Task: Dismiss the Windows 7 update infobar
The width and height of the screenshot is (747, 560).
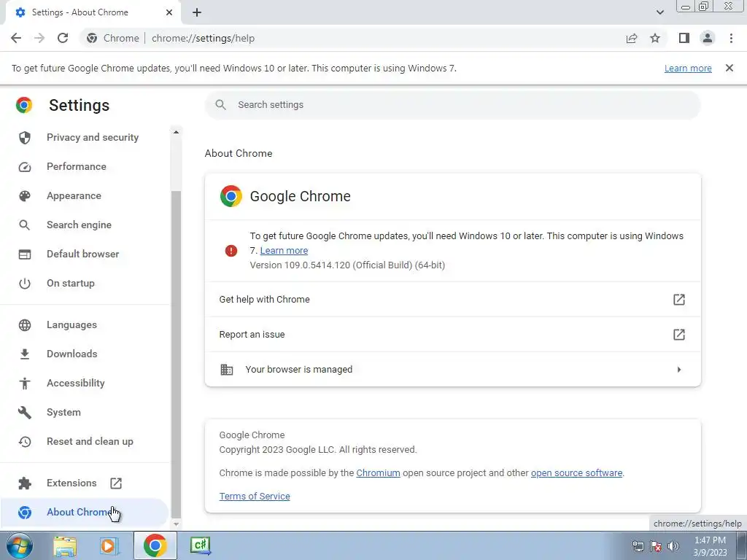Action: tap(729, 68)
